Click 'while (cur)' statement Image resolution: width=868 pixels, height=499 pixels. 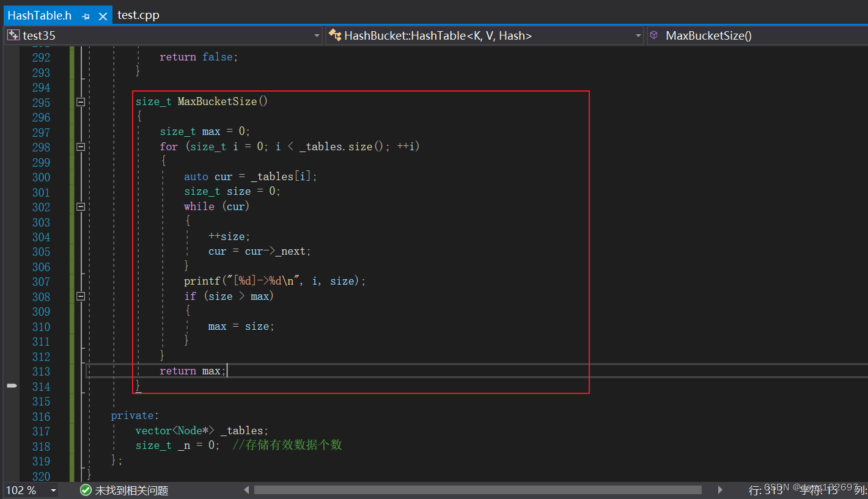click(x=217, y=206)
